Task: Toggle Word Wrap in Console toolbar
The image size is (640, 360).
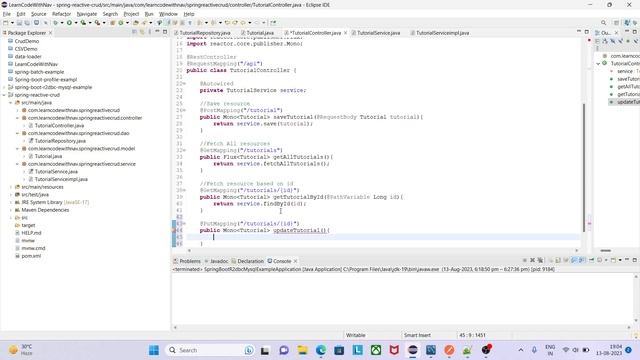Action: click(566, 260)
